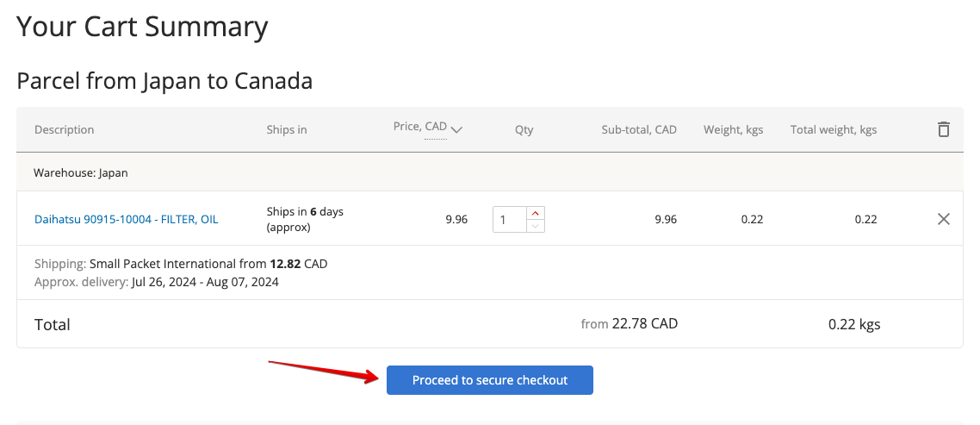Click the trash icon in table header
Viewport: 980px width, 425px height.
click(x=943, y=129)
